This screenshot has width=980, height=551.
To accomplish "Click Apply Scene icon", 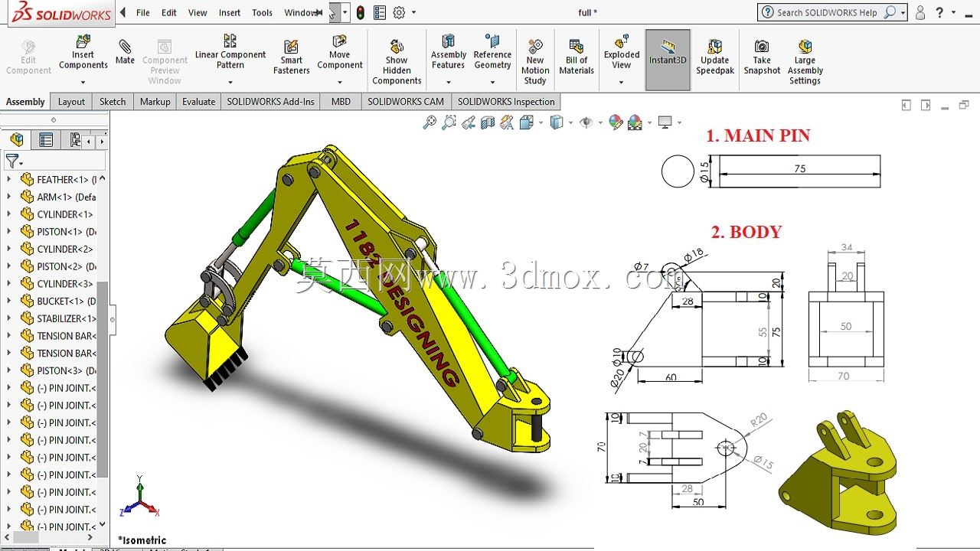I will (x=635, y=122).
